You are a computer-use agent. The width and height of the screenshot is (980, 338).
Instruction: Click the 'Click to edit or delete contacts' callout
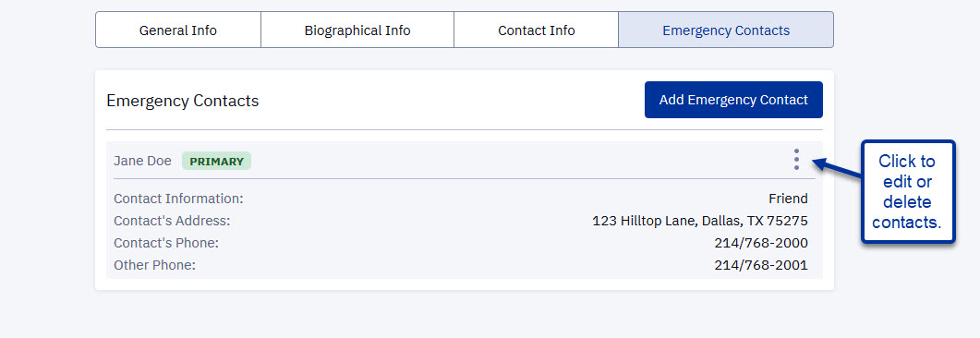click(x=908, y=192)
